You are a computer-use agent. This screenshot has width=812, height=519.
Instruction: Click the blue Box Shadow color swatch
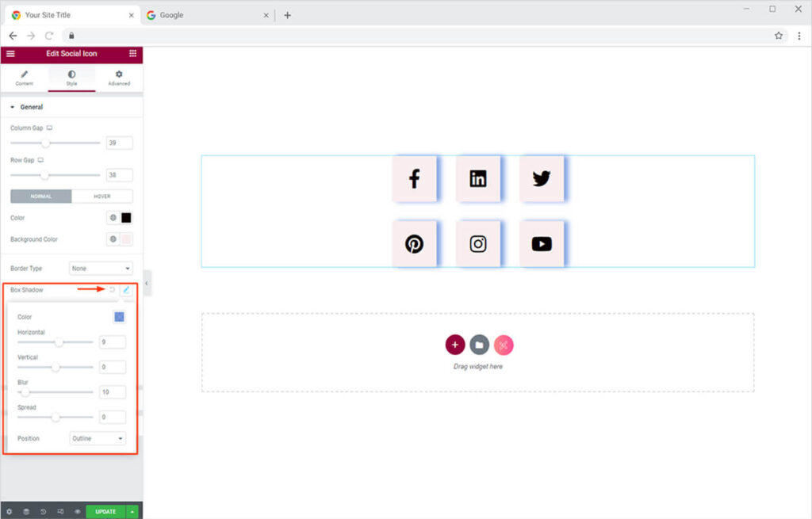pos(119,317)
